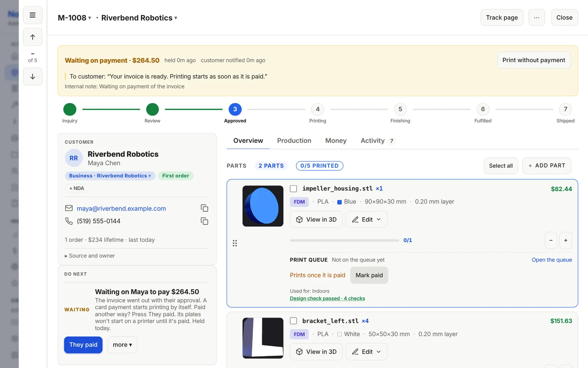Open Design check passed · 4 checks link
Image resolution: width=588 pixels, height=368 pixels.
tap(327, 298)
